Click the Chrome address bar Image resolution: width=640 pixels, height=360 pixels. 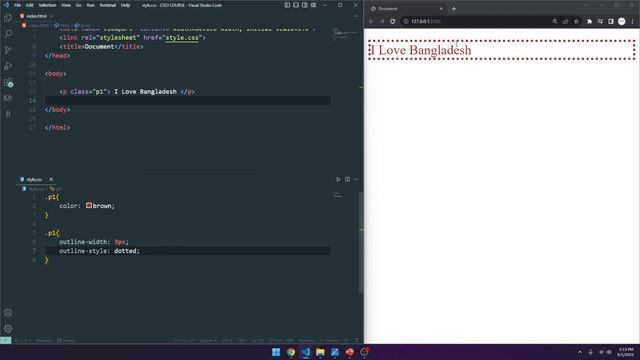click(x=490, y=21)
